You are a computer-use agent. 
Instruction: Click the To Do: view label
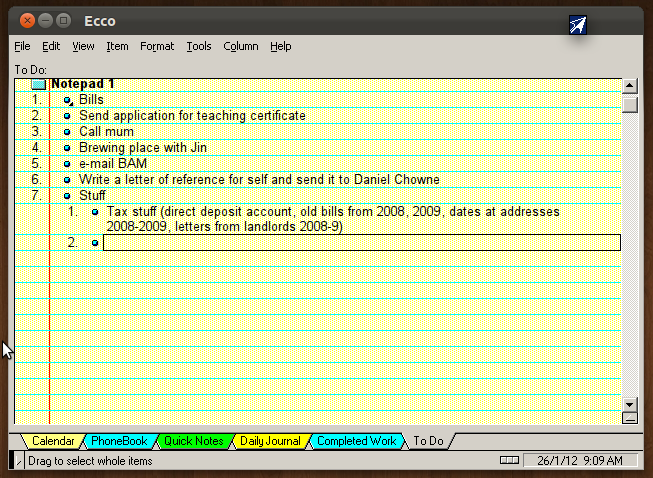(x=30, y=70)
